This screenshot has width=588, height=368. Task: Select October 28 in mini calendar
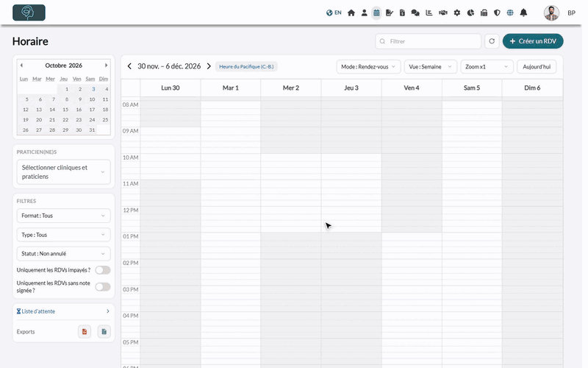pyautogui.click(x=52, y=130)
